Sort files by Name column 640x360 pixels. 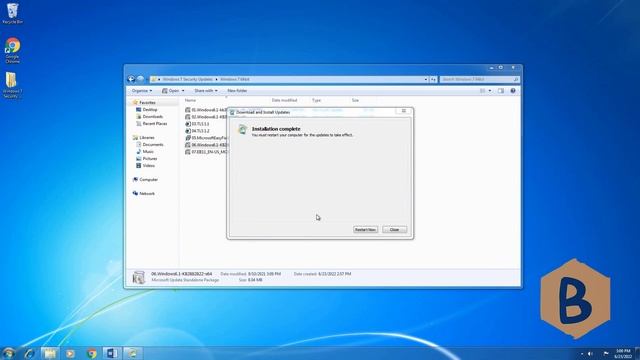click(x=190, y=100)
